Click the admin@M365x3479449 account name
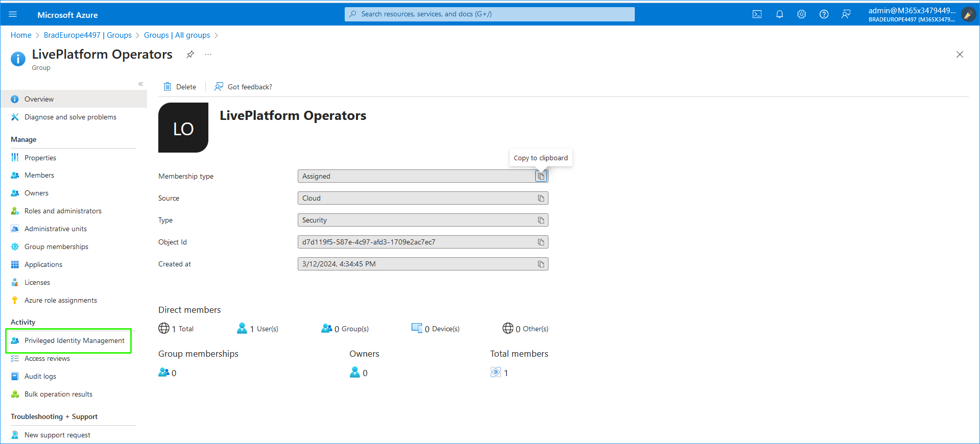Viewport: 980px width, 444px height. [x=912, y=11]
